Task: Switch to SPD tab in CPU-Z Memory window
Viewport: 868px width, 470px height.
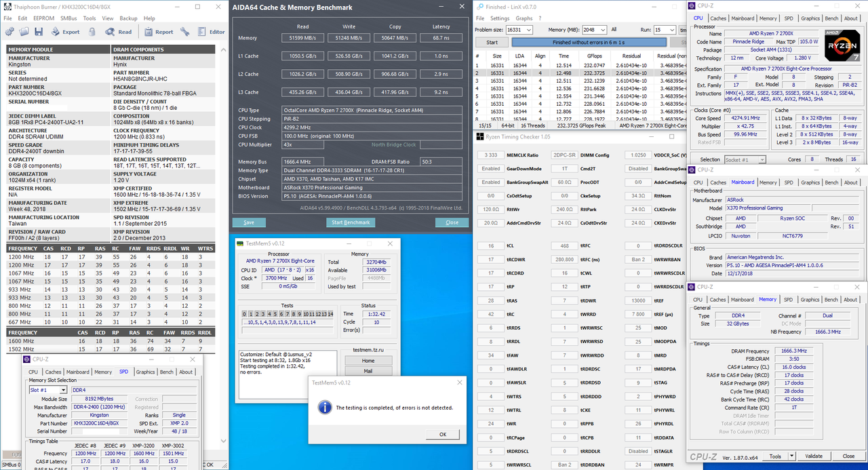Action: (788, 300)
